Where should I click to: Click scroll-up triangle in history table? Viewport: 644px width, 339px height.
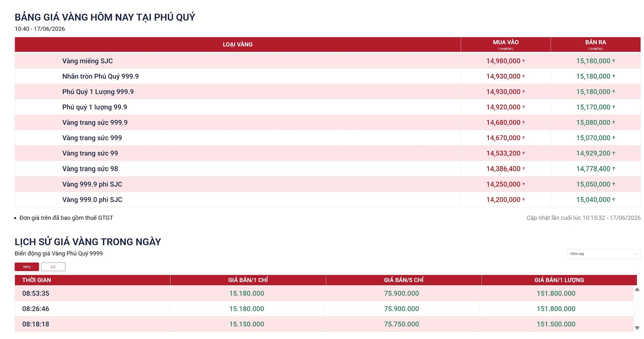coord(637,289)
